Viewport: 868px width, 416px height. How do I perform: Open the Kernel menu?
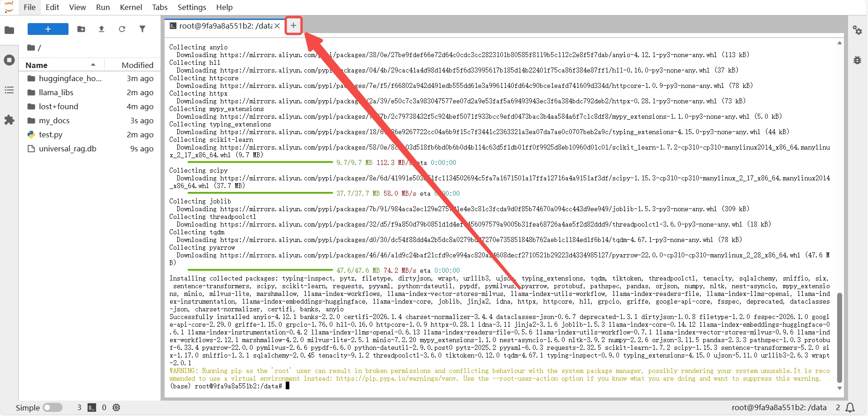pos(131,7)
